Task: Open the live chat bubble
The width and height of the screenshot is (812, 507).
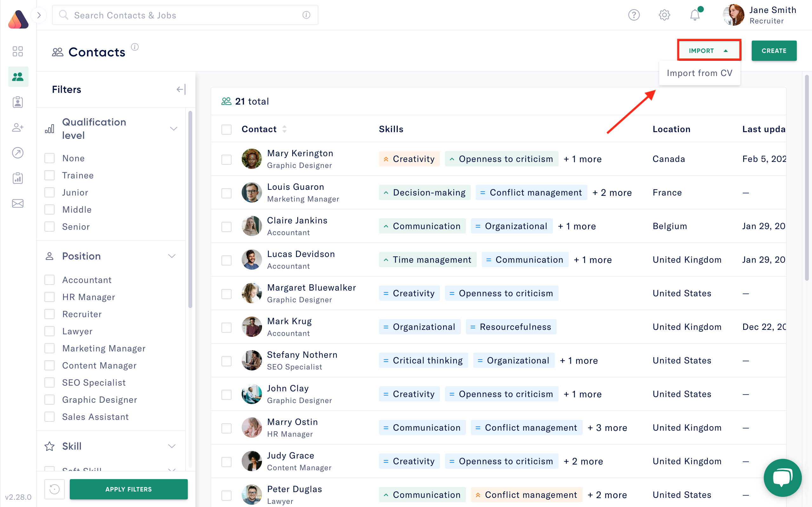Action: click(x=782, y=478)
